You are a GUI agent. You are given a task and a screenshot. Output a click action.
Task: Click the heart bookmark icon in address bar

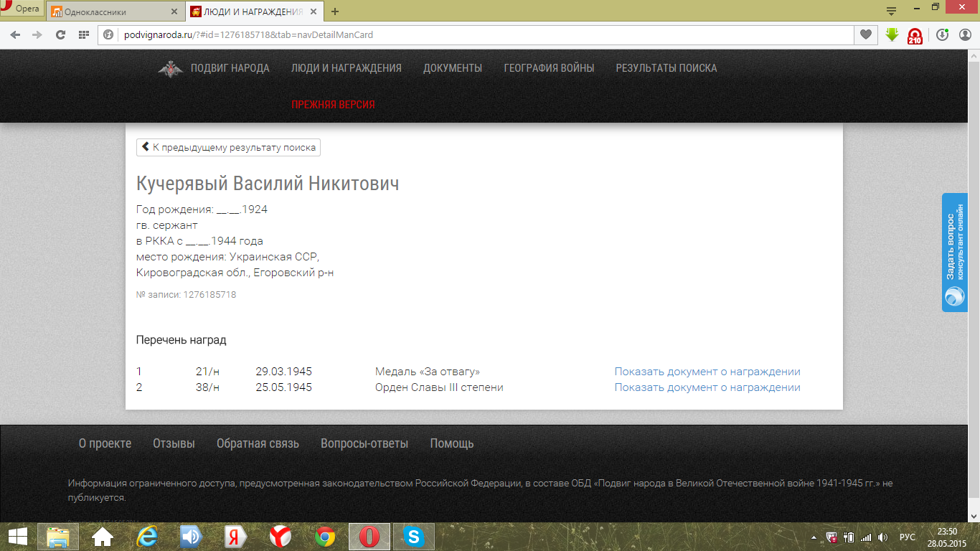click(x=866, y=34)
